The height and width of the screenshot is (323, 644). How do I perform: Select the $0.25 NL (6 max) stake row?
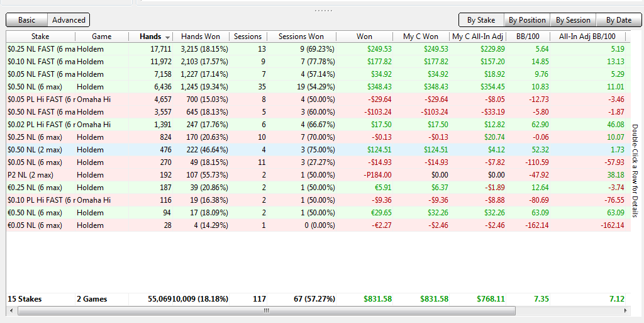318,137
